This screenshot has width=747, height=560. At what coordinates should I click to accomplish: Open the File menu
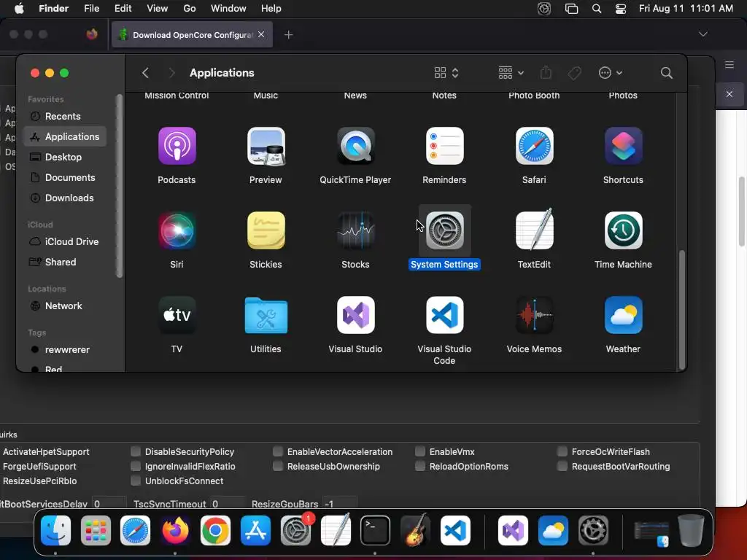point(91,9)
